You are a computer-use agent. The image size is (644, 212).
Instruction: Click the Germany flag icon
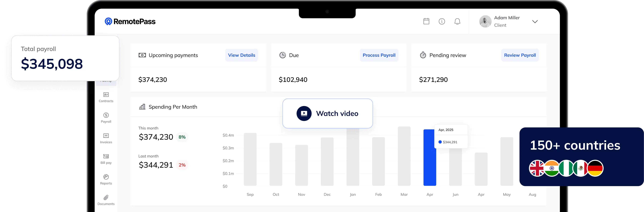coord(595,168)
